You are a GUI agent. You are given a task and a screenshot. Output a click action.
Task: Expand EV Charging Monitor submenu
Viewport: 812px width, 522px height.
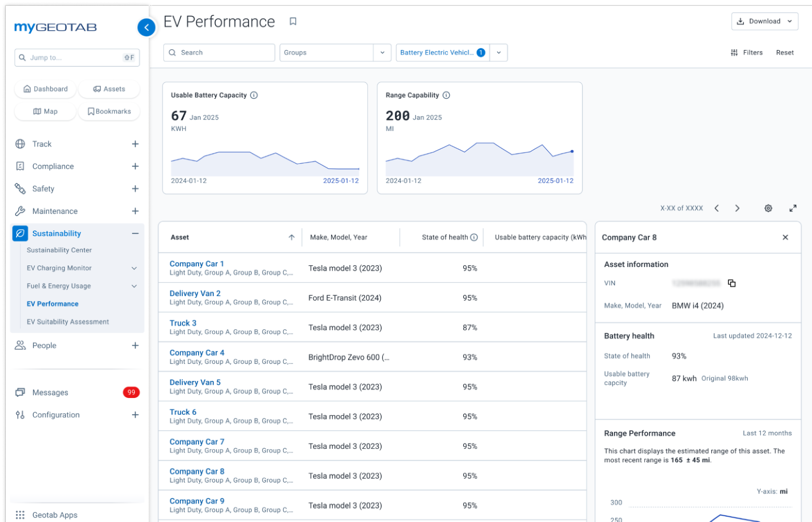click(134, 268)
